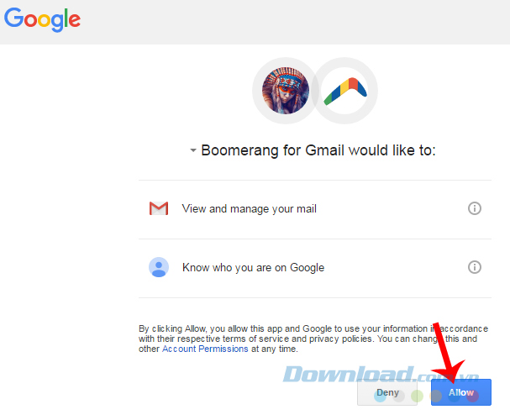This screenshot has width=510, height=420.
Task: Click the blue person profile icon
Action: (159, 267)
